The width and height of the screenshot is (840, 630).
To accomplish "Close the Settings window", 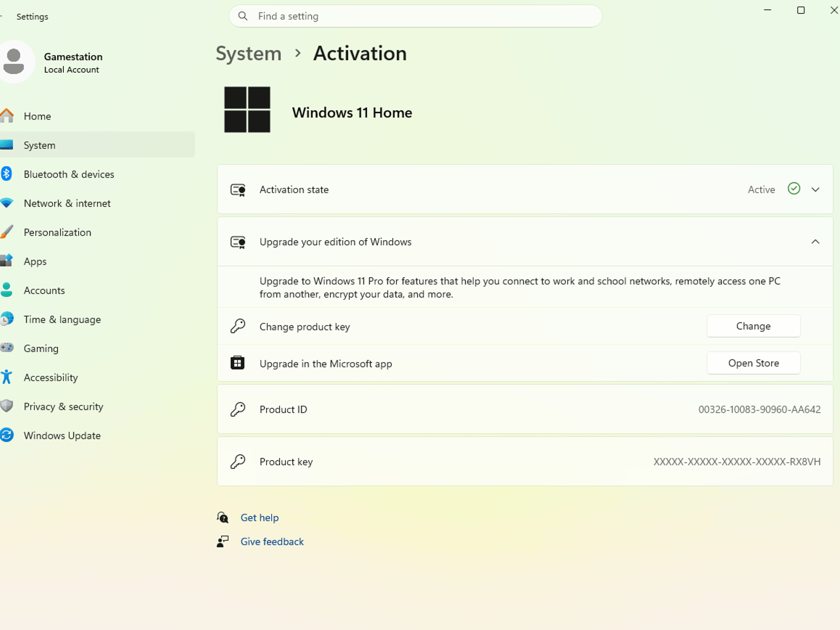I will pos(834,10).
